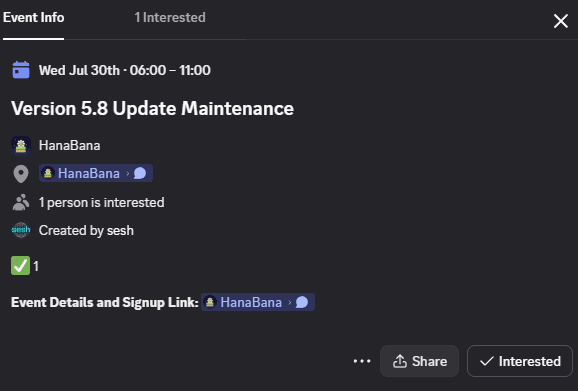This screenshot has width=578, height=391.
Task: Click the Share button
Action: (419, 361)
